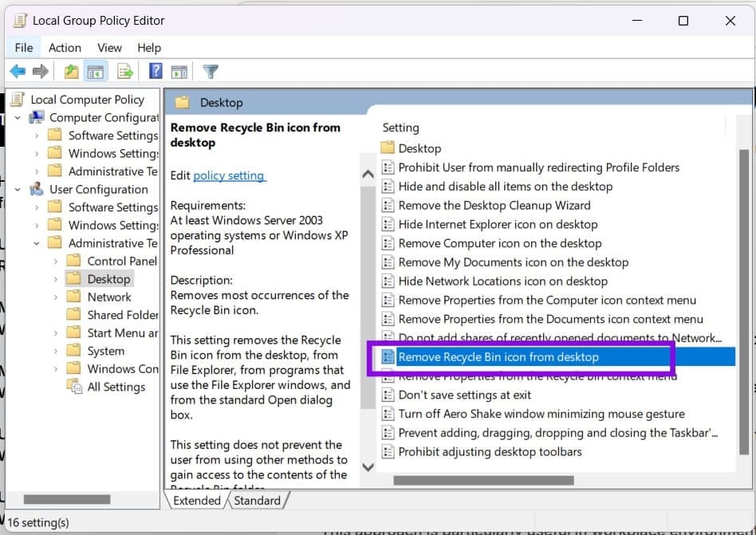This screenshot has width=756, height=535.
Task: Click the Computer Configuration icon in tree
Action: 37,117
